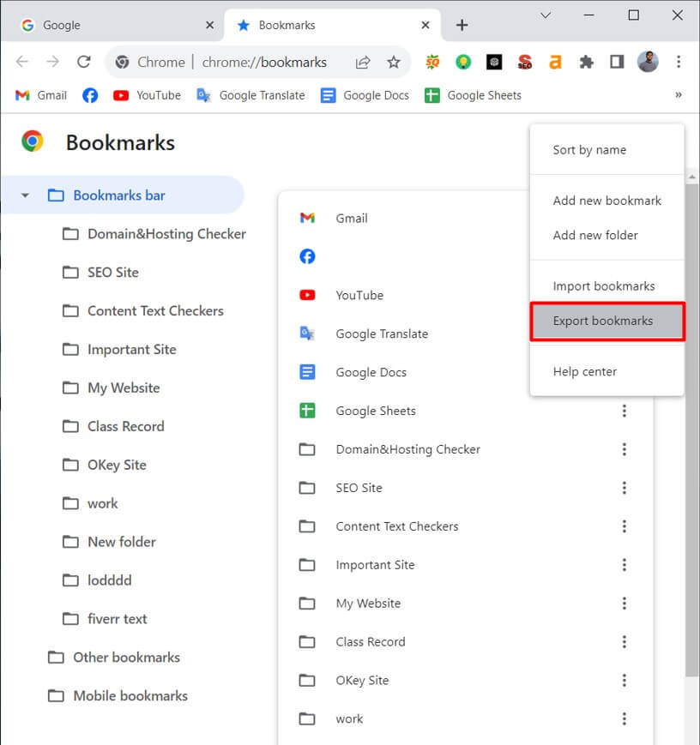Image resolution: width=700 pixels, height=745 pixels.
Task: Select Class Record folder in sidebar
Action: coord(113,426)
